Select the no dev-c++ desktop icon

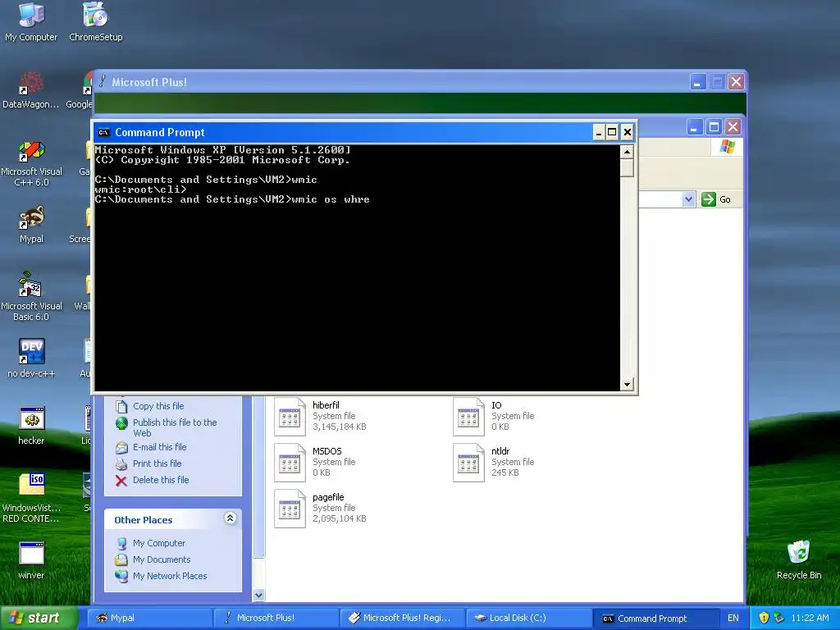[31, 358]
